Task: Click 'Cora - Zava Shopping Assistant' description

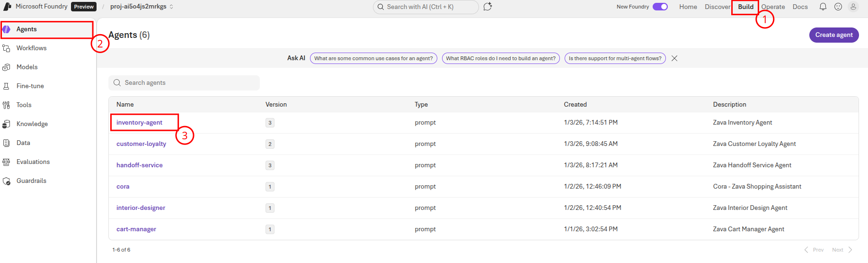Action: (757, 187)
